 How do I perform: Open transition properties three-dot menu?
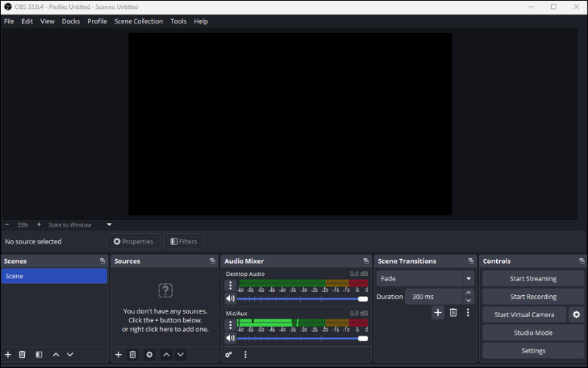click(467, 312)
